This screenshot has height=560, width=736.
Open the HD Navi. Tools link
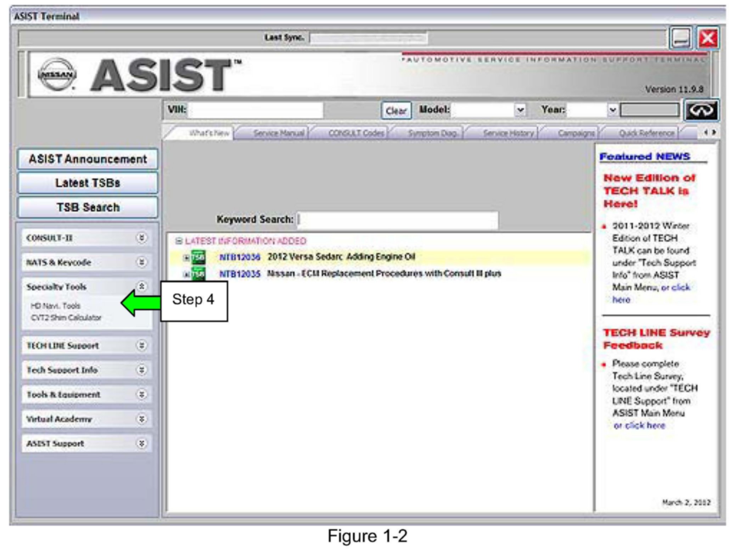55,306
